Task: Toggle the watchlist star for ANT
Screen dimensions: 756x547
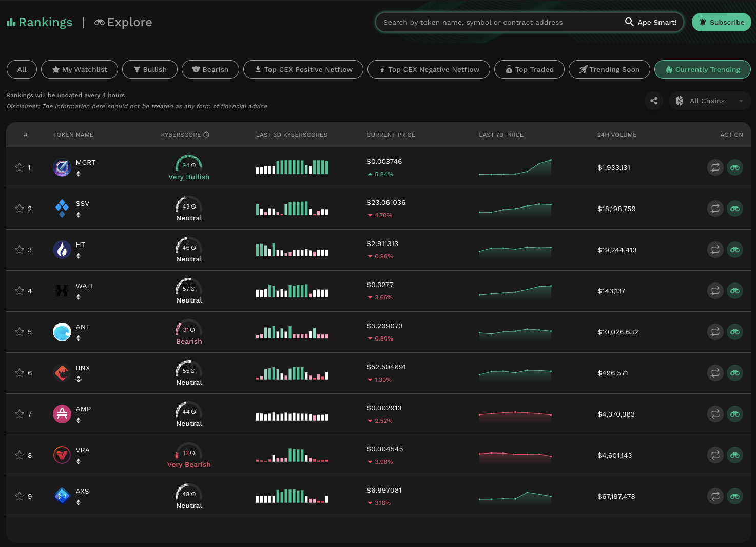Action: click(x=20, y=332)
